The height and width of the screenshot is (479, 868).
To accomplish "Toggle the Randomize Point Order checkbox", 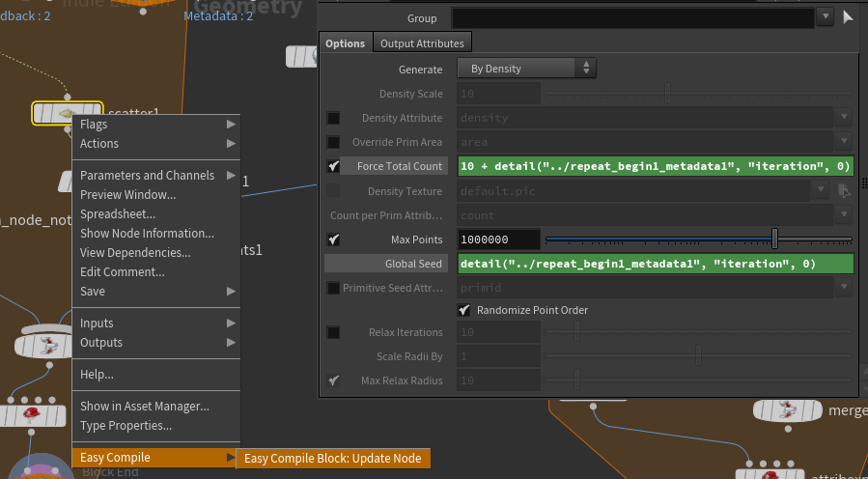I will point(464,310).
